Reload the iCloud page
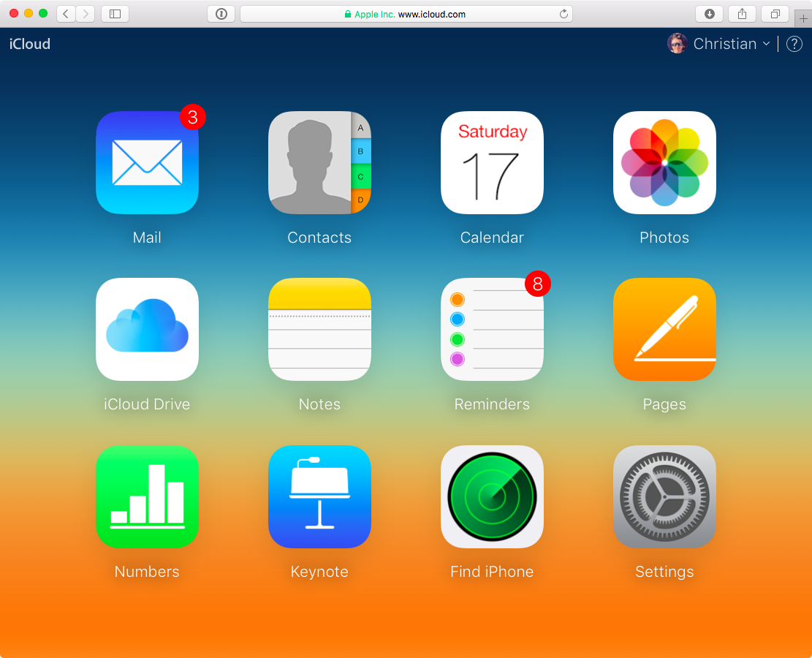812x658 pixels. (x=564, y=14)
